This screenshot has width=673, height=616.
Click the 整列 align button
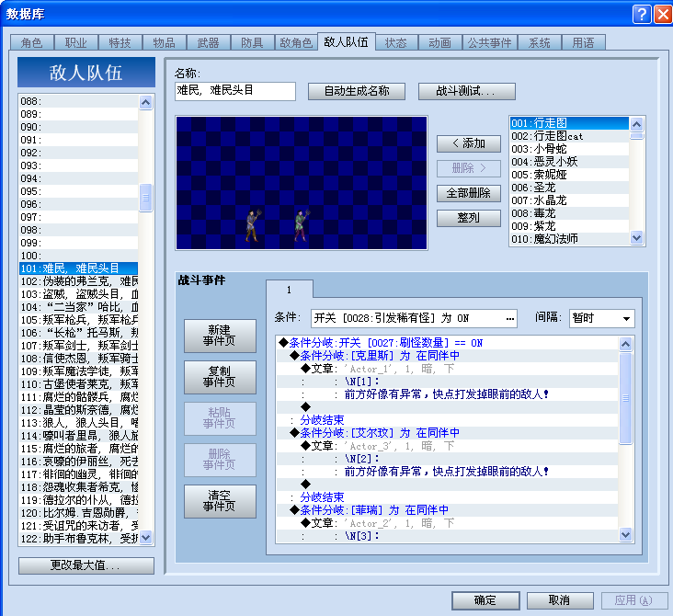(469, 218)
